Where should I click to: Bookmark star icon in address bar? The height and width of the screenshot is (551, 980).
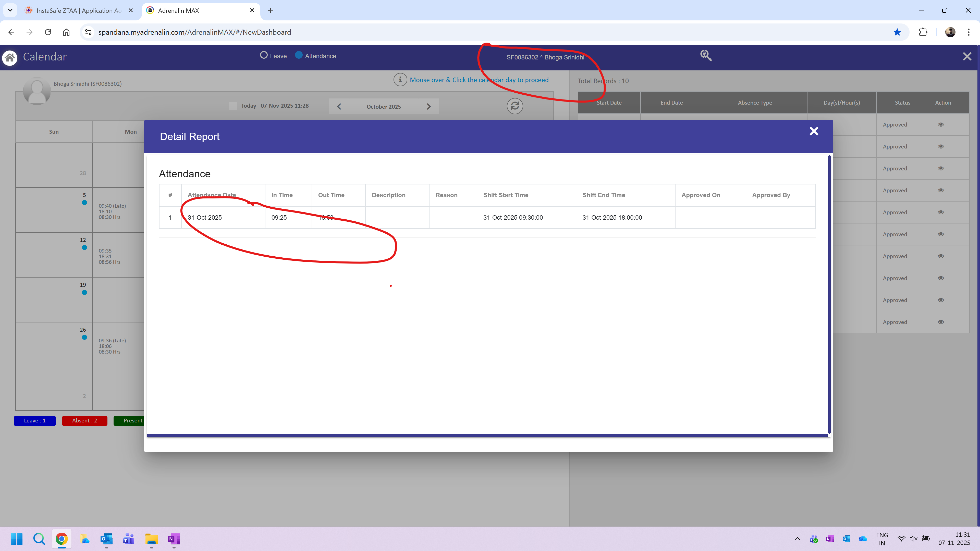(x=897, y=32)
